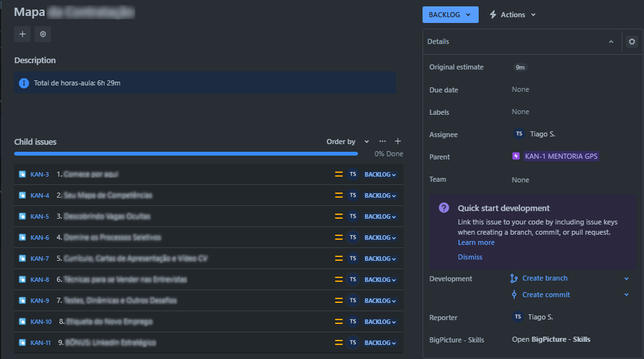
Task: Click the plus add-attachment icon below the title
Action: click(22, 34)
